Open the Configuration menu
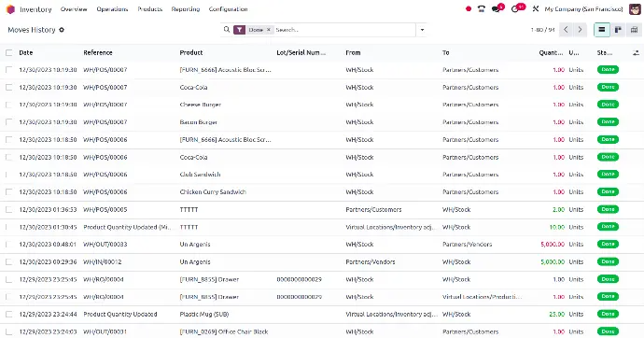 (x=228, y=9)
